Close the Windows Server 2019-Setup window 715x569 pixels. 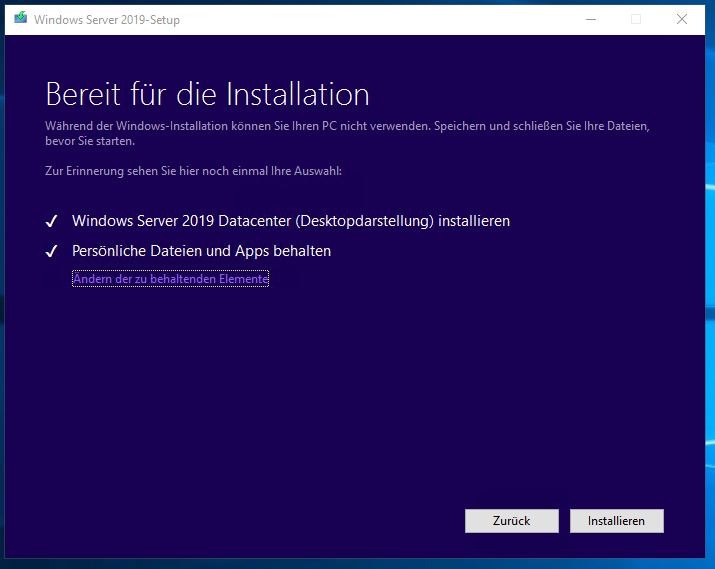tap(682, 19)
